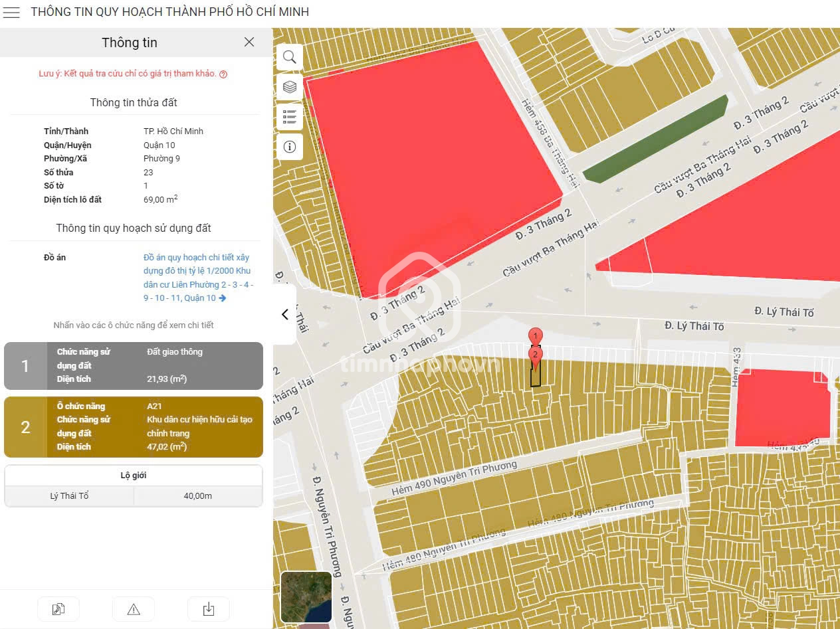Image resolution: width=840 pixels, height=629 pixels.
Task: Click the download arrow icon
Action: 208,608
